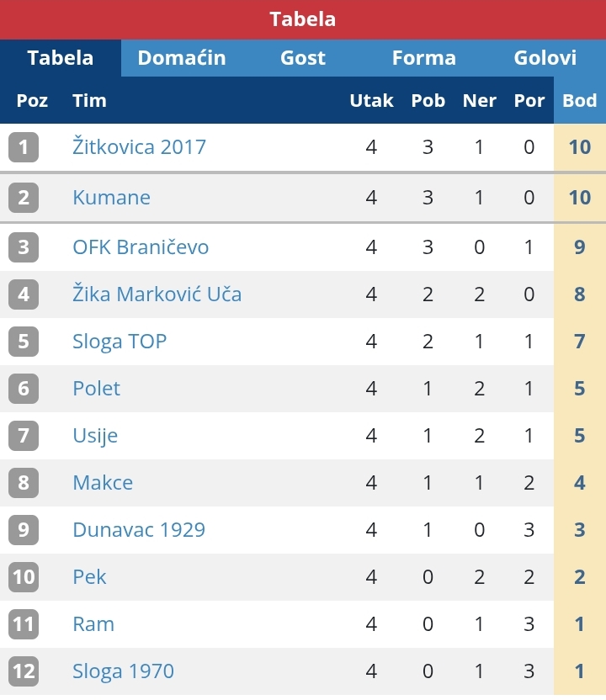Image resolution: width=606 pixels, height=700 pixels.
Task: Click the OFK Braničevo team link
Action: (141, 247)
